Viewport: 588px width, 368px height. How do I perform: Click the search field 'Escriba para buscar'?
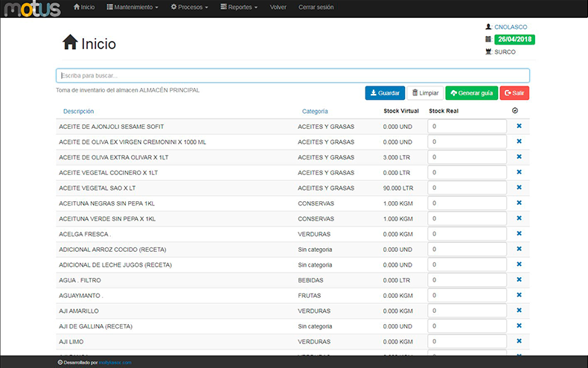tap(293, 76)
